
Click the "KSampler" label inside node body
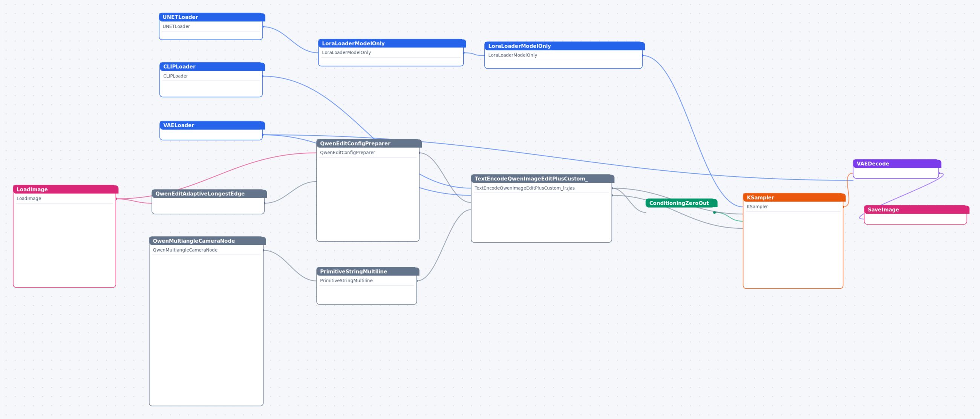757,206
